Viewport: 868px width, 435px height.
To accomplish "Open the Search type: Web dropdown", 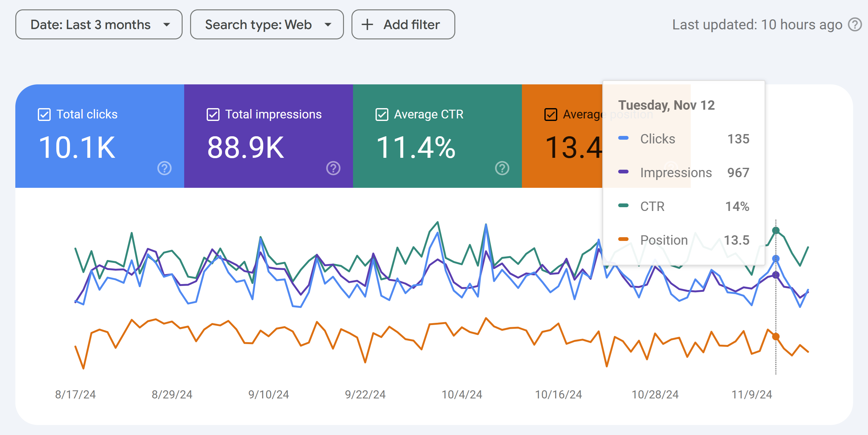I will pos(267,25).
